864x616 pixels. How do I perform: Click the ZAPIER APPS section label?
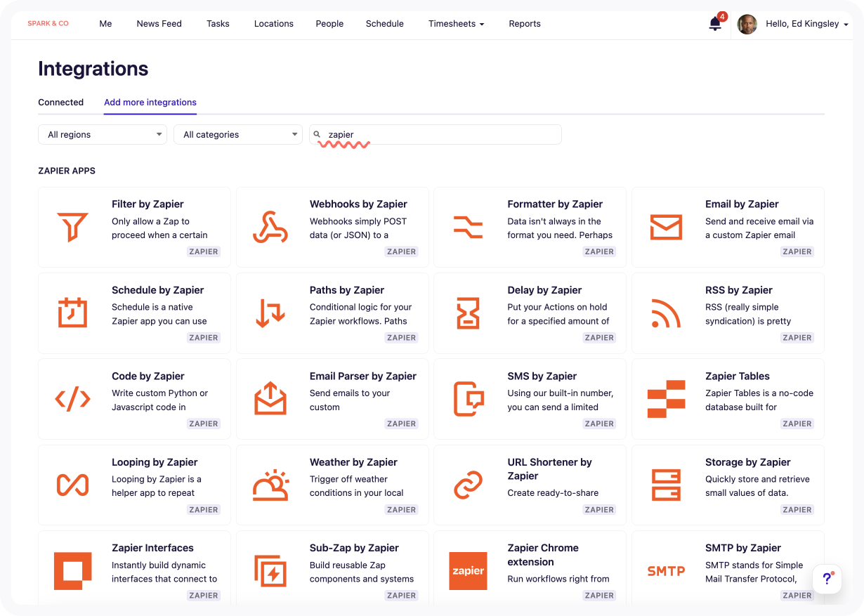(x=67, y=171)
